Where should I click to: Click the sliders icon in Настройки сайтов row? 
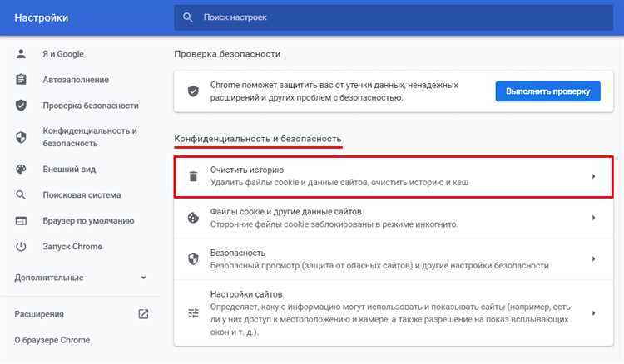[193, 313]
